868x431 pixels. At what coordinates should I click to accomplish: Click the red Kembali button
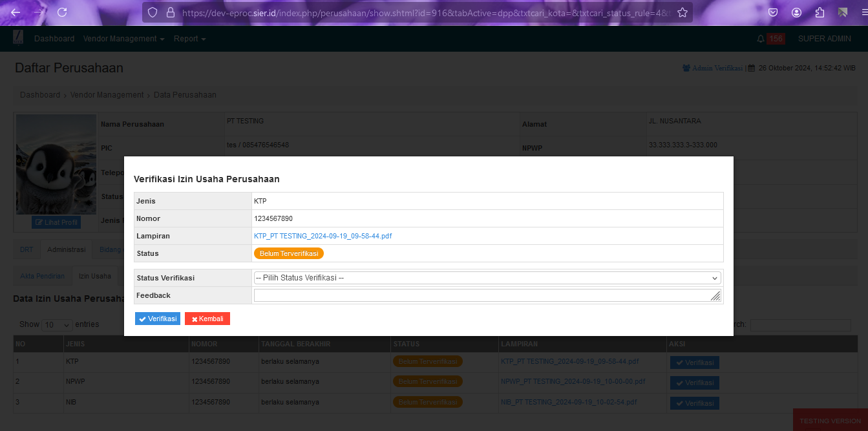coord(207,319)
